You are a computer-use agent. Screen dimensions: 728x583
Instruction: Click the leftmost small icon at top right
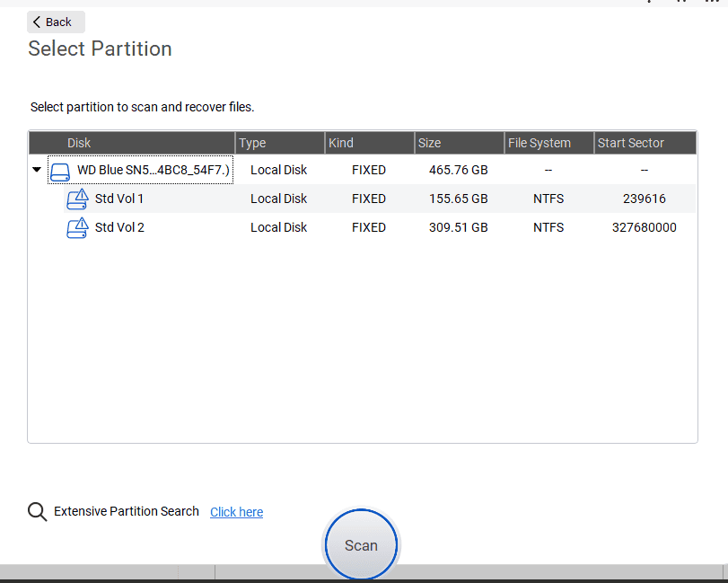click(649, 4)
